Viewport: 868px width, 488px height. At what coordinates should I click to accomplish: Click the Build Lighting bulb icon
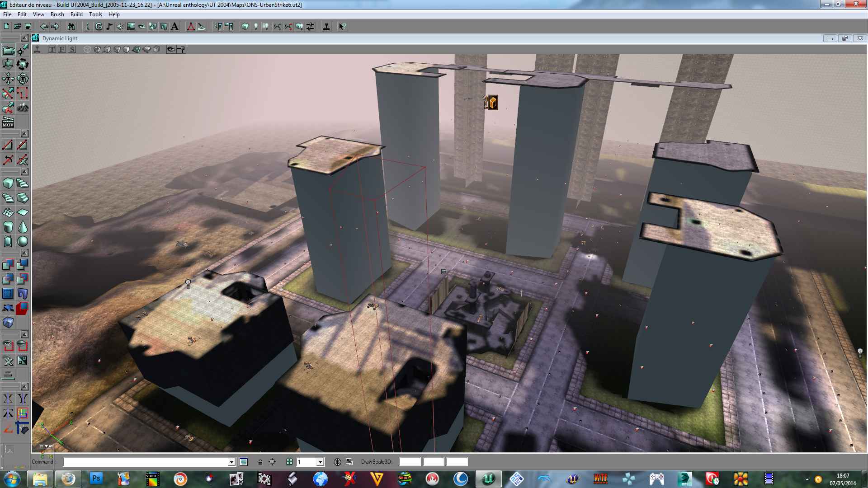click(x=256, y=27)
